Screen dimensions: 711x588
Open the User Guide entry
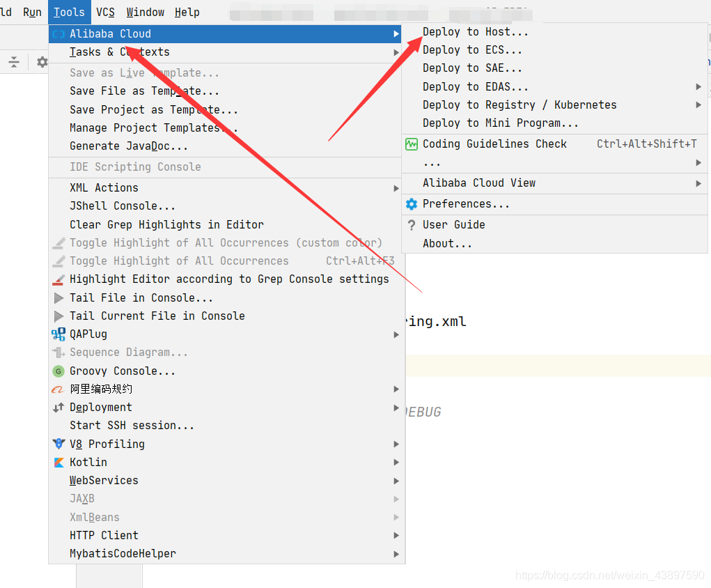click(x=554, y=225)
